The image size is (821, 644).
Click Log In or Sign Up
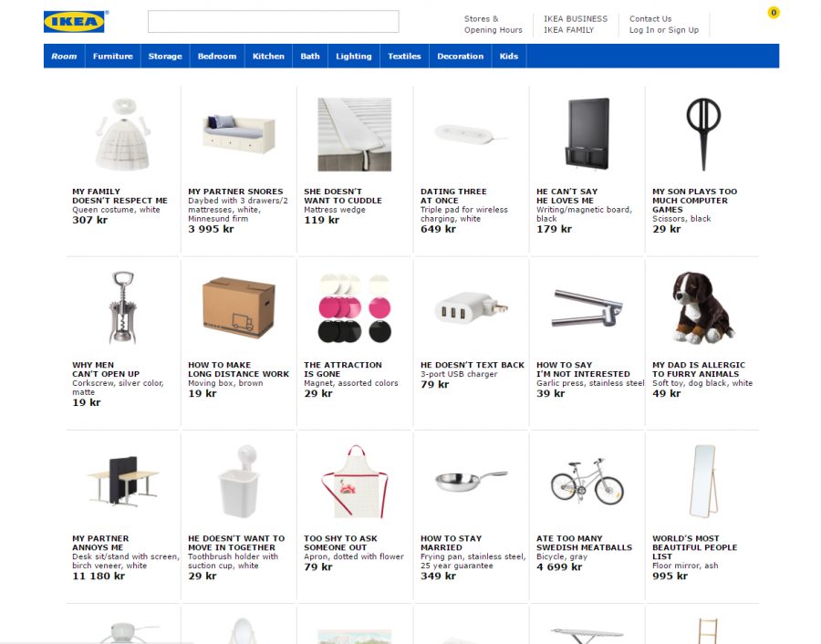[x=664, y=30]
